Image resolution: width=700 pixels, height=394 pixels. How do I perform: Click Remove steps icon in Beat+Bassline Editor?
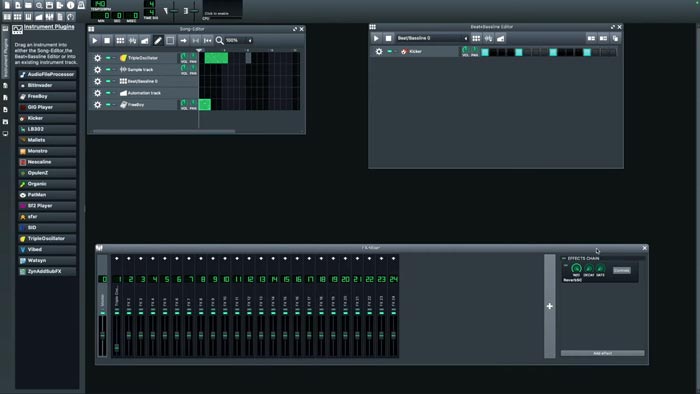coord(591,38)
